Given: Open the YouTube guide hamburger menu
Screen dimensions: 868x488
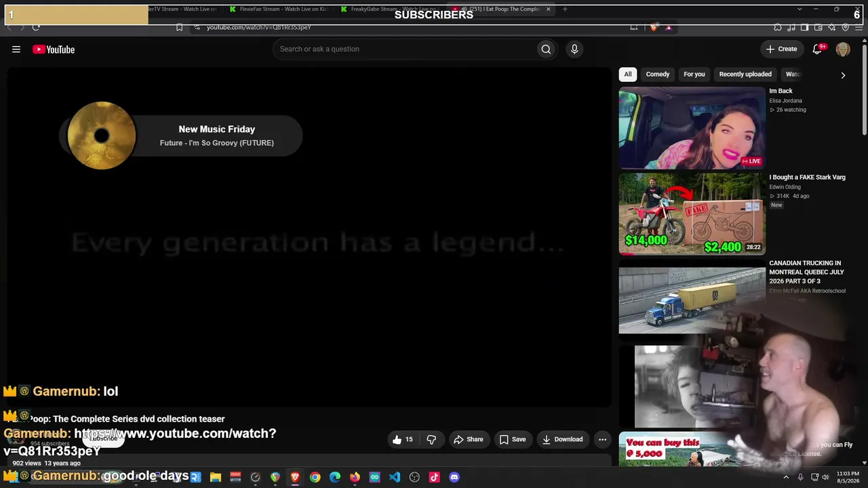Looking at the screenshot, I should (16, 49).
